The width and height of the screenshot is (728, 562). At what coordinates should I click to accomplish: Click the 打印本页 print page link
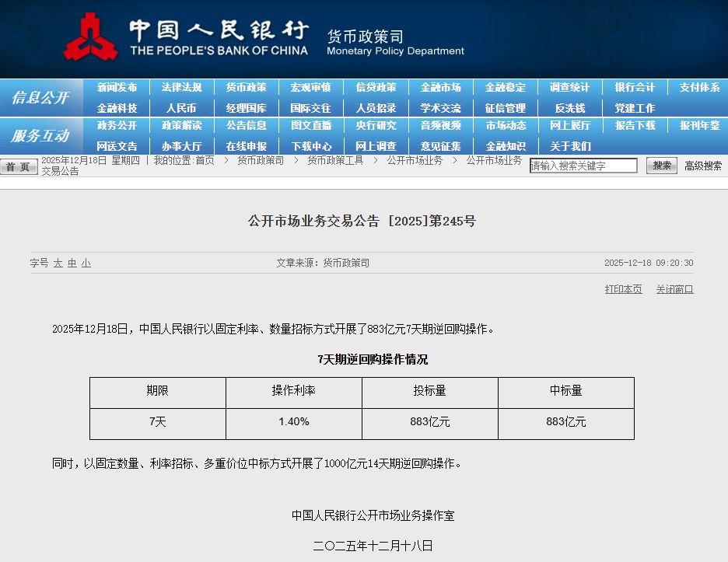624,289
